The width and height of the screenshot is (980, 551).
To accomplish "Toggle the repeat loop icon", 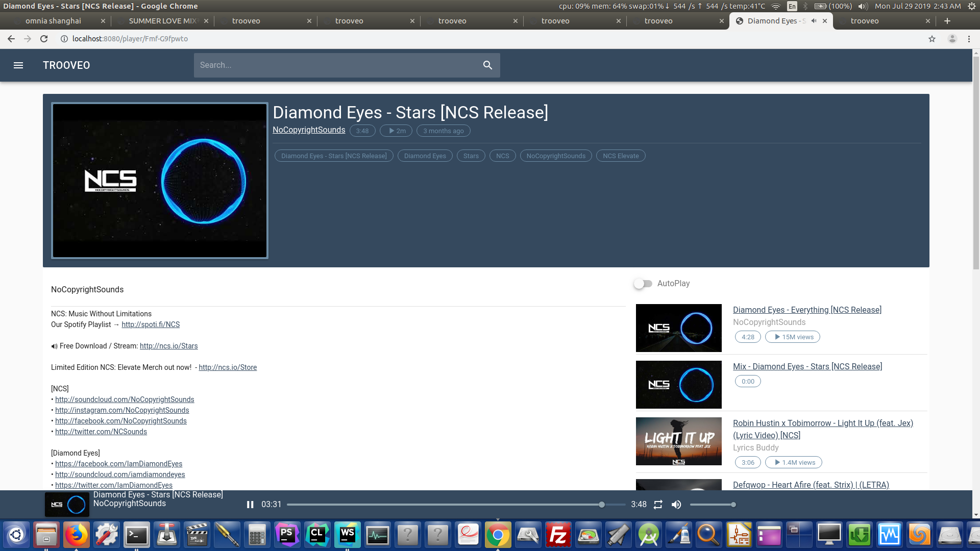I will click(658, 505).
